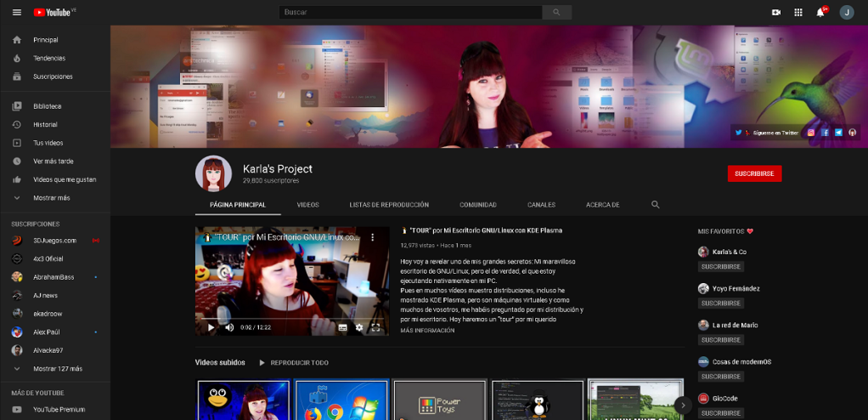Subscribe to Karla's & Co

point(721,266)
